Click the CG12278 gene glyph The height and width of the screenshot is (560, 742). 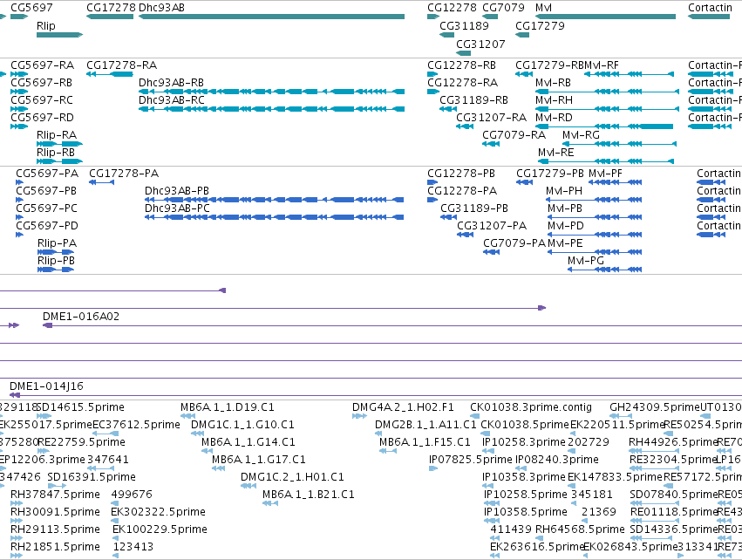click(433, 17)
